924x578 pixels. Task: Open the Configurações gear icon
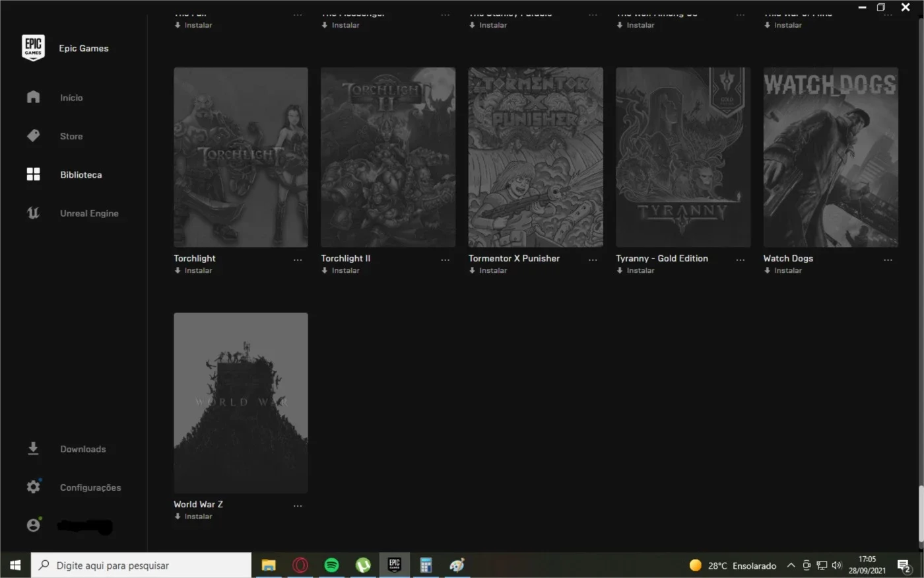[33, 487]
